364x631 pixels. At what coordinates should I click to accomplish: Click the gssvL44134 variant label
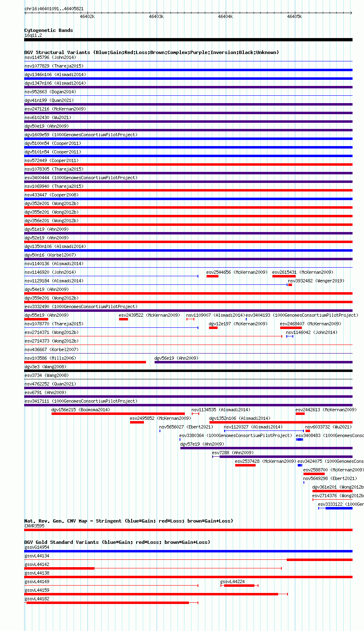click(37, 556)
